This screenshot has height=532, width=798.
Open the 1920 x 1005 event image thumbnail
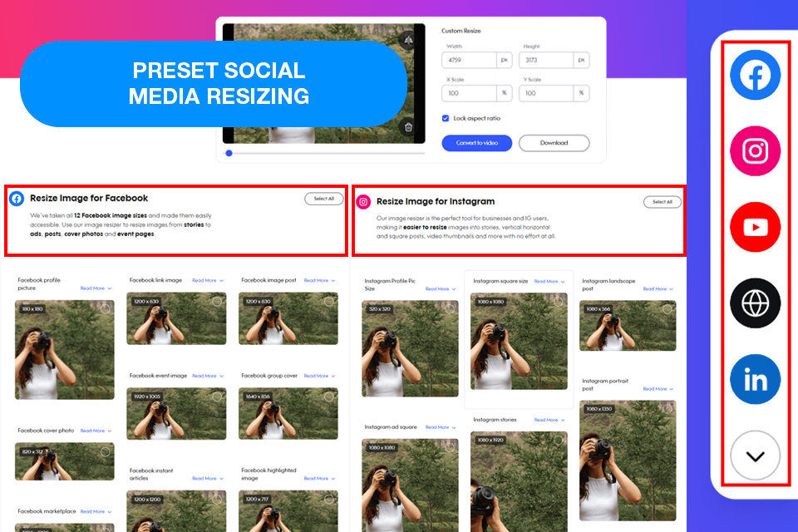click(176, 413)
